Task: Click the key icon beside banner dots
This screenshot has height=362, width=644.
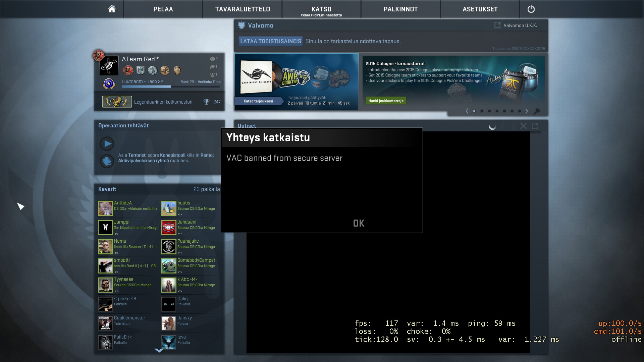Action: tap(537, 111)
